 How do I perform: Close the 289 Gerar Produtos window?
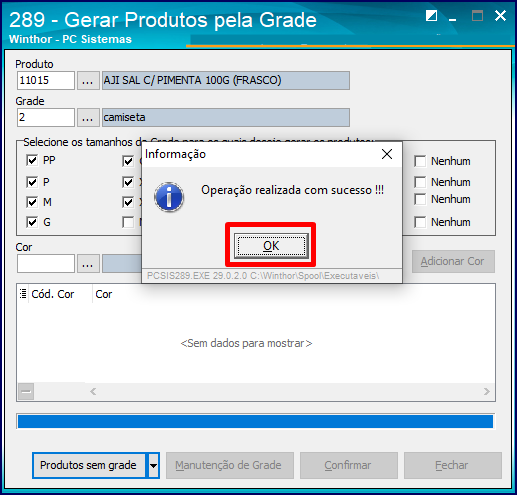point(500,16)
